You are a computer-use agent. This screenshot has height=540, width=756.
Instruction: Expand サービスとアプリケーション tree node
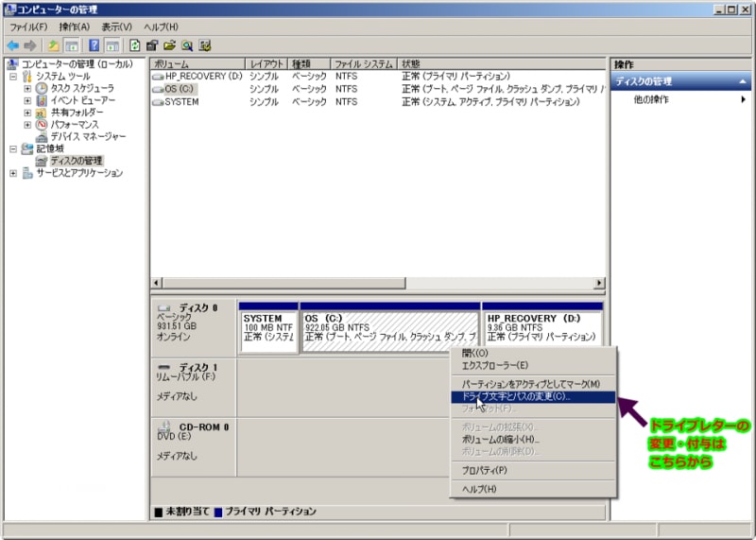click(x=13, y=173)
